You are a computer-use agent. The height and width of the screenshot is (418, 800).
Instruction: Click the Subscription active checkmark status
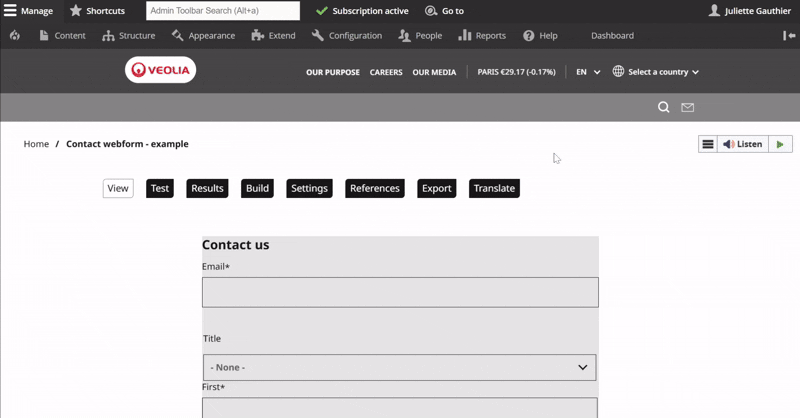[362, 11]
